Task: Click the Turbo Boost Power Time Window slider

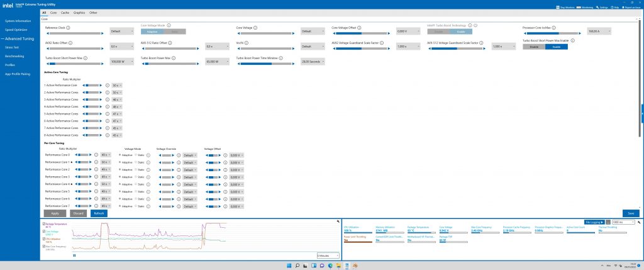Action: click(266, 64)
